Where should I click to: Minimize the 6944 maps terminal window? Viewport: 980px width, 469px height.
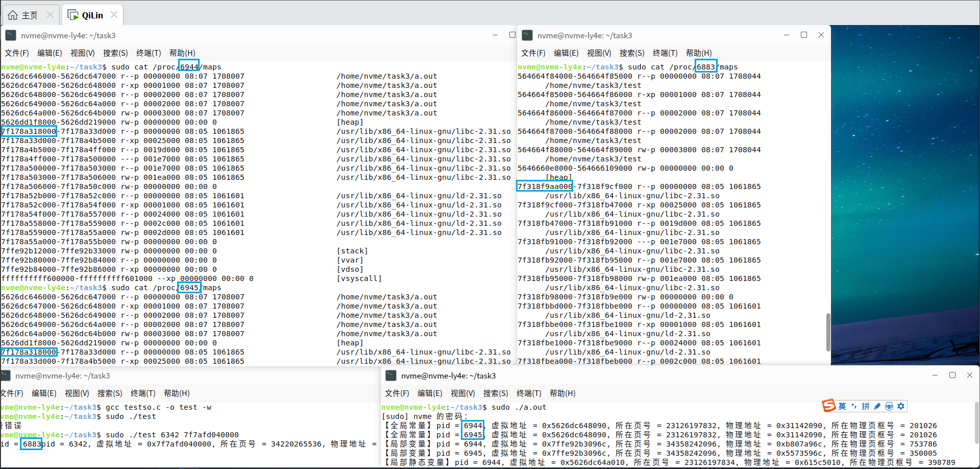pyautogui.click(x=495, y=35)
